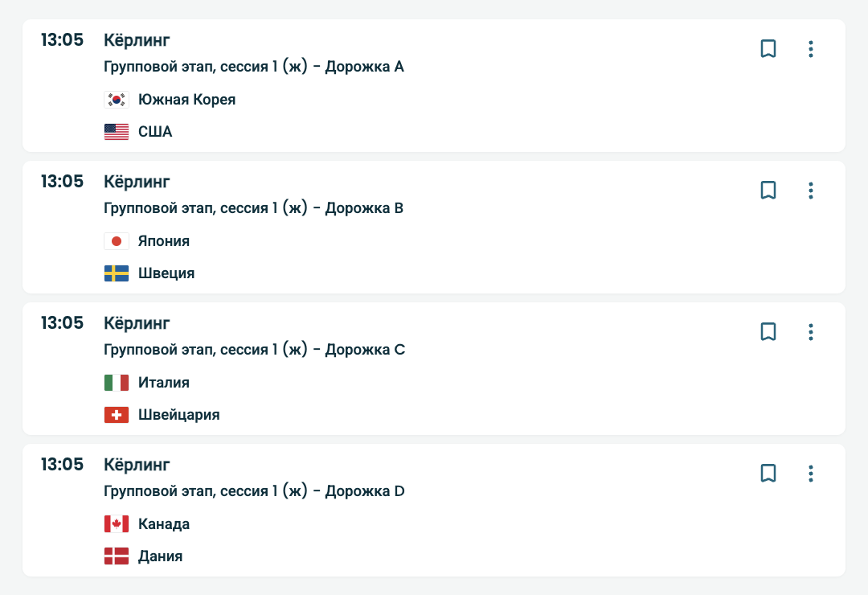868x595 pixels.
Task: Open kebab menu for Дорожка D match
Action: point(811,474)
